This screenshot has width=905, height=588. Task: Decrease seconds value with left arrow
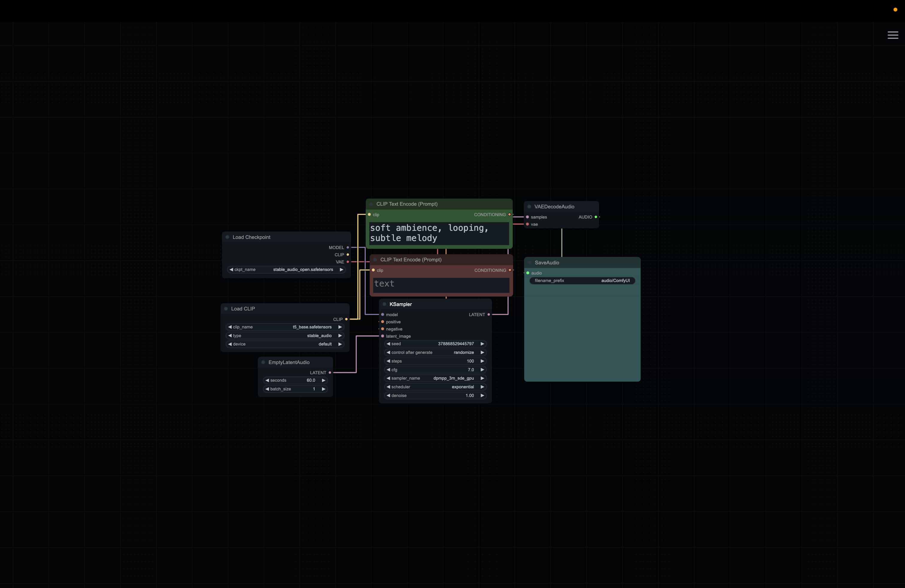tap(267, 380)
